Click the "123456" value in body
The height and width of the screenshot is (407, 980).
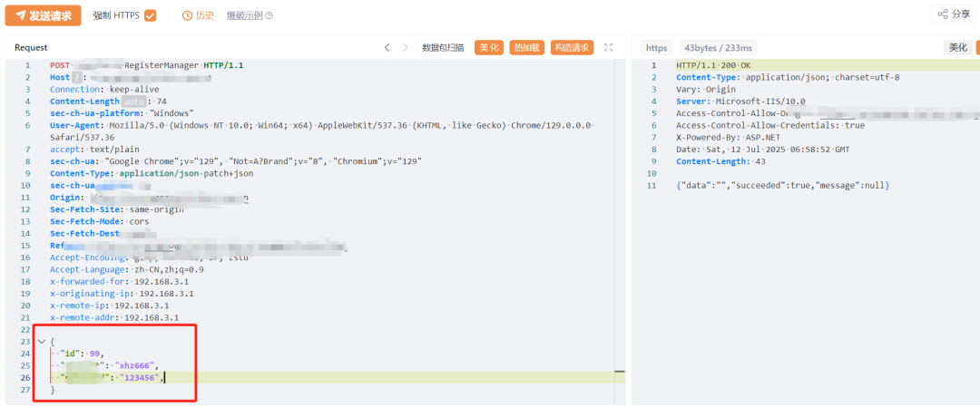142,378
